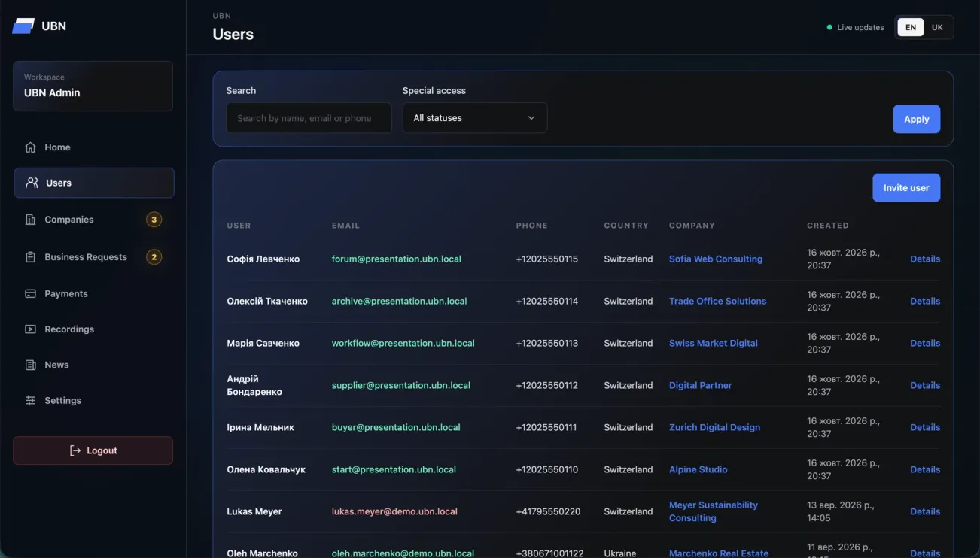
Task: Open the UBN Admin workspace selector
Action: click(93, 86)
